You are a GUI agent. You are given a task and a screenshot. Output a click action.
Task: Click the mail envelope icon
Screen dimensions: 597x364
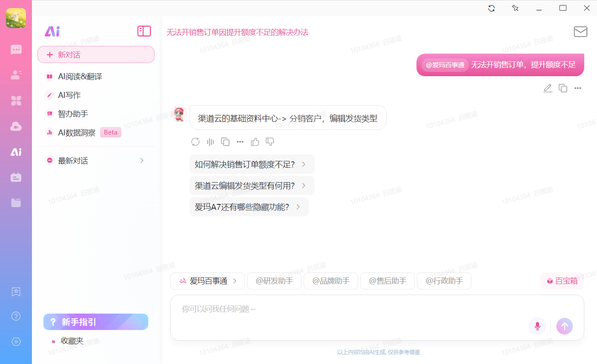tap(580, 32)
